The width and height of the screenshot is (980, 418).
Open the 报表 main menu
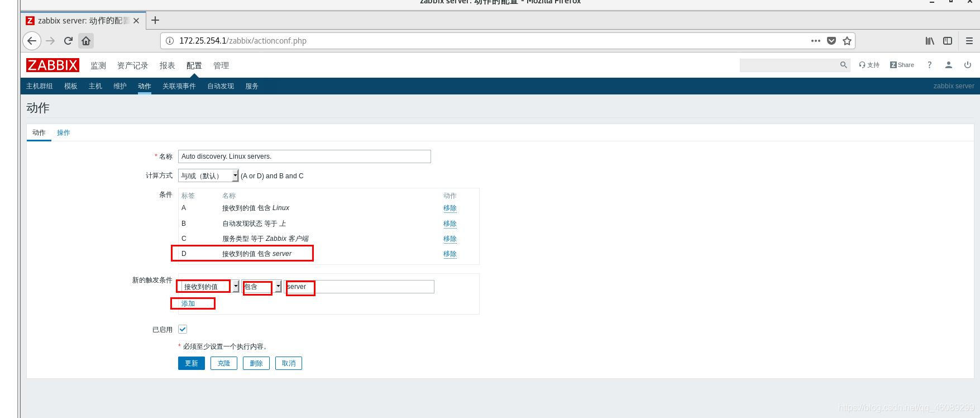[167, 65]
